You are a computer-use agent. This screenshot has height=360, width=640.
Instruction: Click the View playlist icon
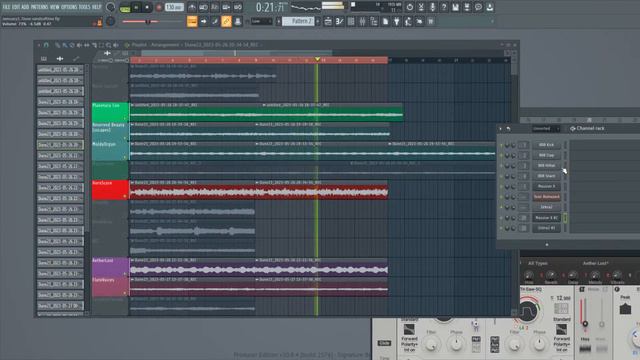click(328, 21)
